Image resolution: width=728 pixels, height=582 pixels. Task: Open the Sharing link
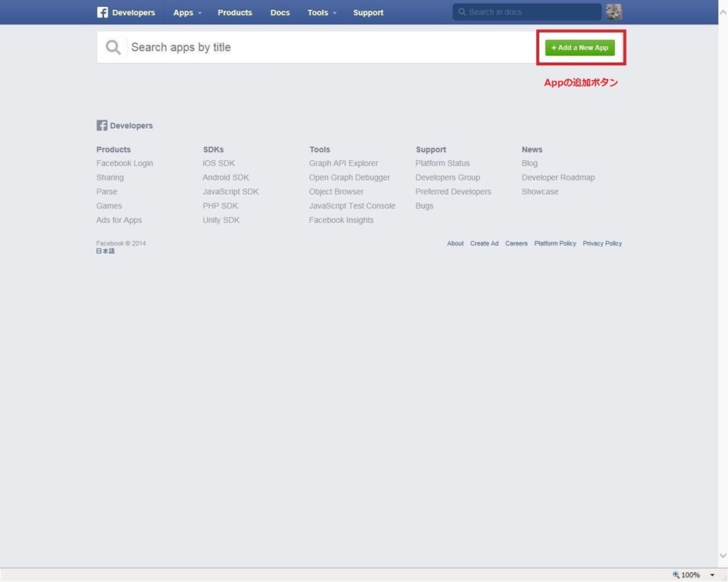point(110,177)
